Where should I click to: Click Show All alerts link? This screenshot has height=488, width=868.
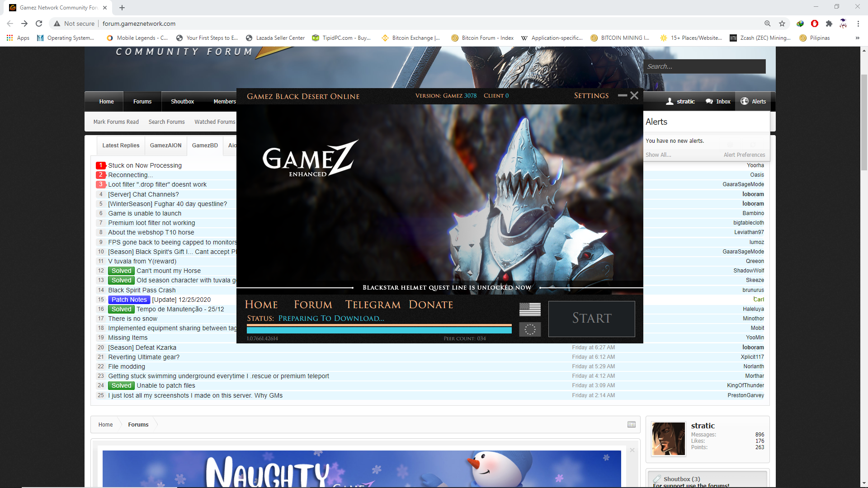click(x=658, y=155)
